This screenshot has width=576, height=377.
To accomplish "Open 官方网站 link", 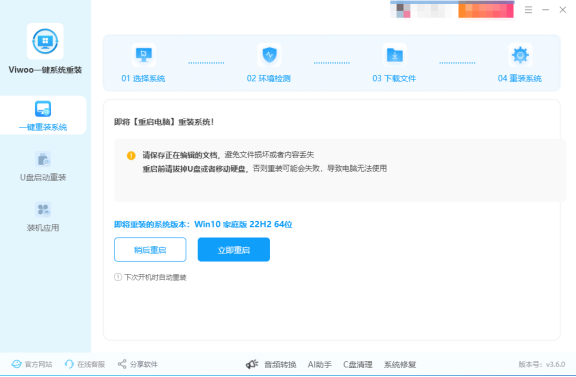I will tap(39, 365).
